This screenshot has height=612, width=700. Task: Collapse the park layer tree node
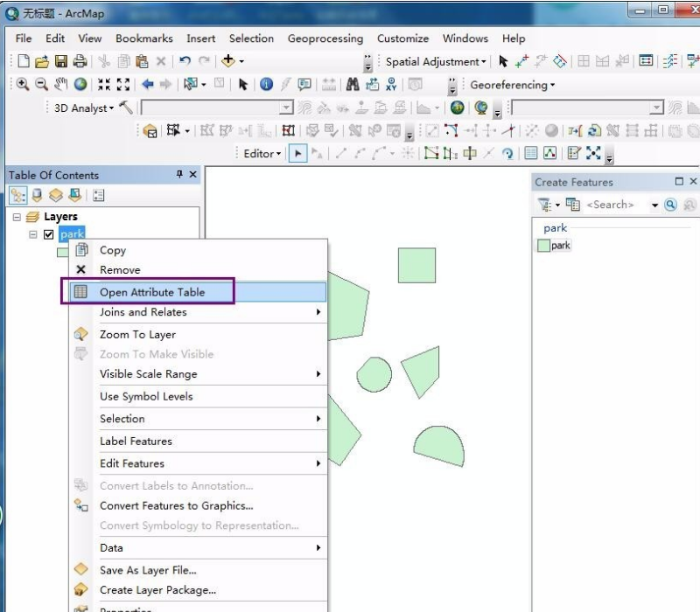33,234
